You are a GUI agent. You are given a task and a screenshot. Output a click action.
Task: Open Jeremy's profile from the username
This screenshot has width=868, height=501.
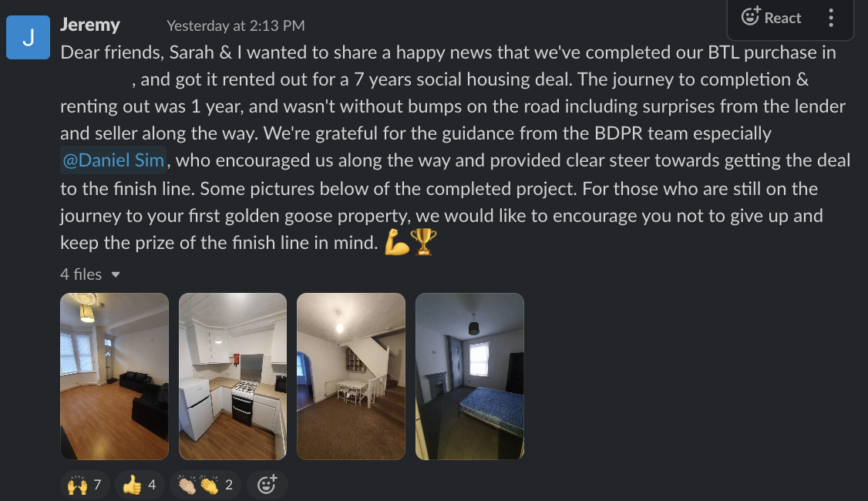pos(89,25)
